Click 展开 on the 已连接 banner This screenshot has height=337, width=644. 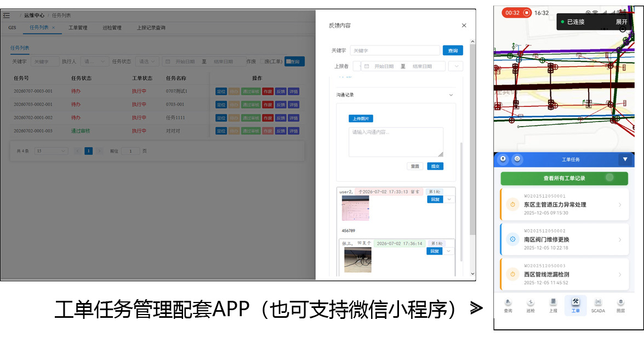click(621, 22)
